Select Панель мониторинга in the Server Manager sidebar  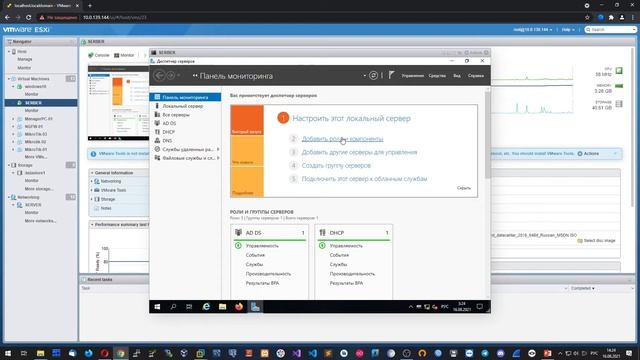coord(185,97)
